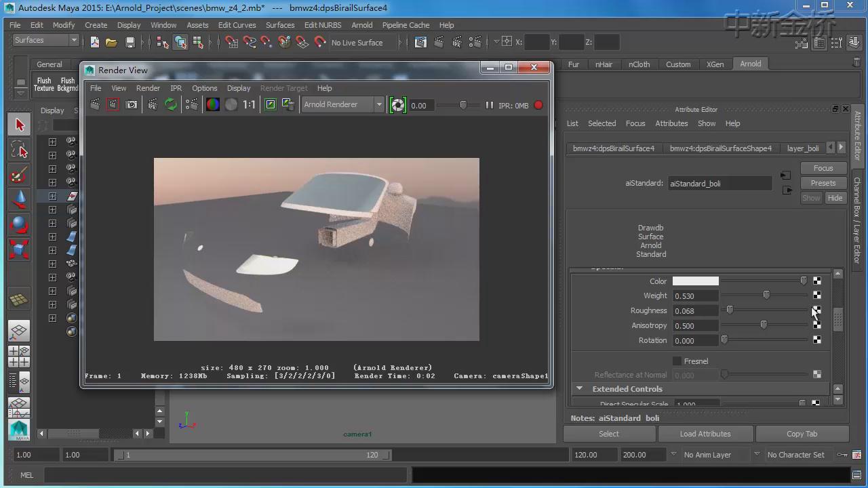Switch to the XGen shelf tab
The image size is (868, 488).
(x=715, y=64)
